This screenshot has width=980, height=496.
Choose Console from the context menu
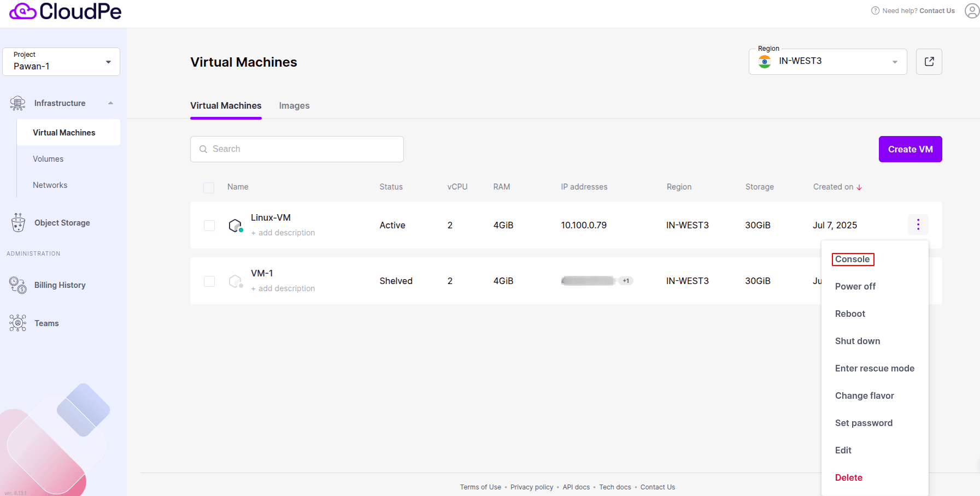(852, 259)
